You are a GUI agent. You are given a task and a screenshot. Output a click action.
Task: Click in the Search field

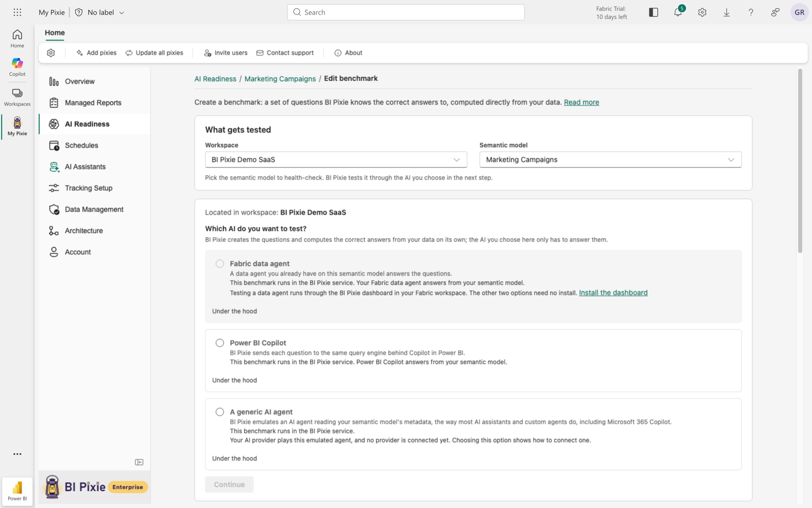[x=406, y=12]
